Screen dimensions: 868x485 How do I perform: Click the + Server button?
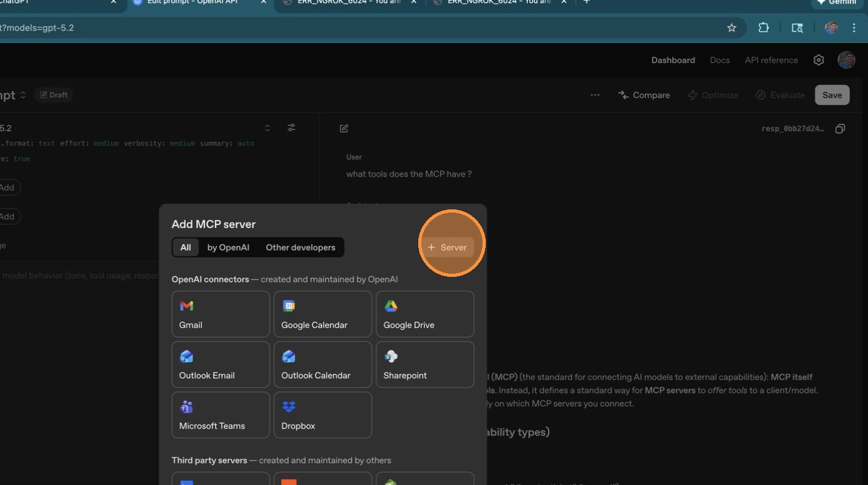click(x=447, y=247)
